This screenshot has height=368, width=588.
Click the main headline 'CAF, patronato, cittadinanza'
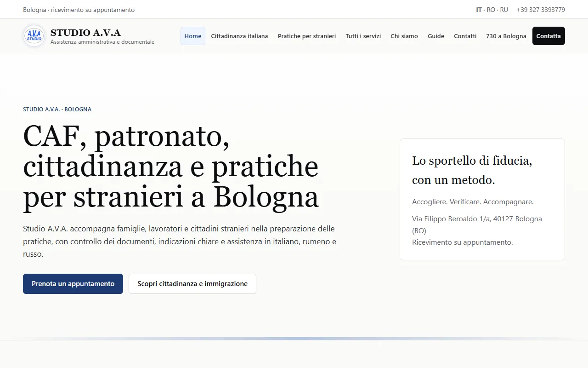170,167
